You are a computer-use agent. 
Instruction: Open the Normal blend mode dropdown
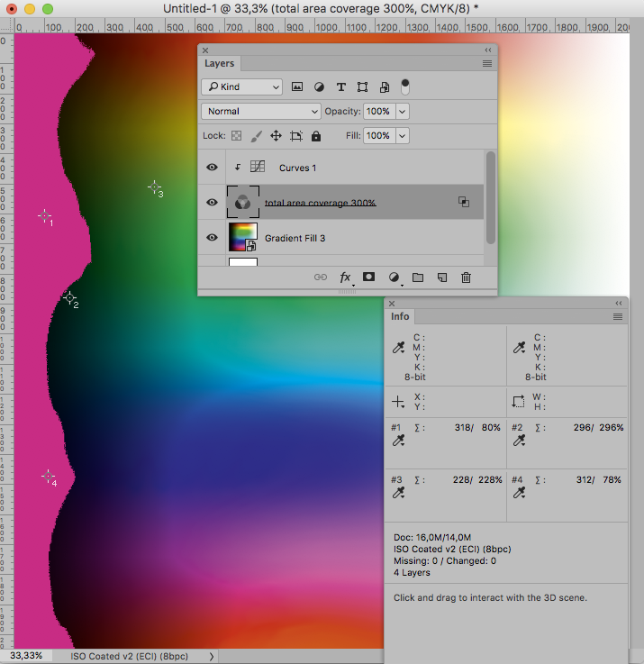coord(261,112)
